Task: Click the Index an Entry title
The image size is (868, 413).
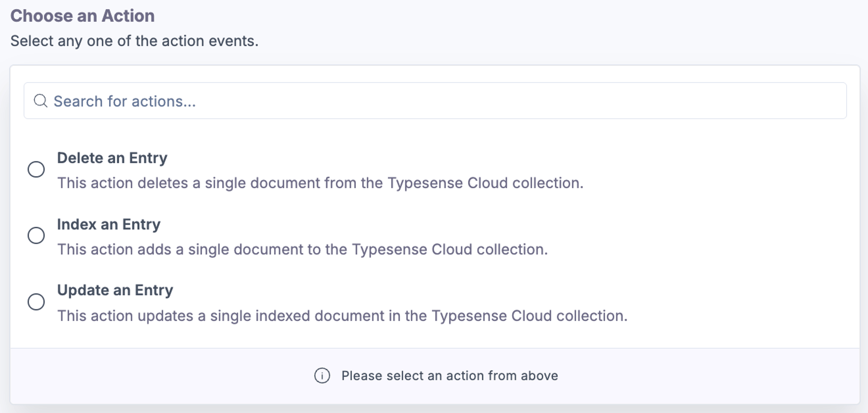Action: coord(109,224)
